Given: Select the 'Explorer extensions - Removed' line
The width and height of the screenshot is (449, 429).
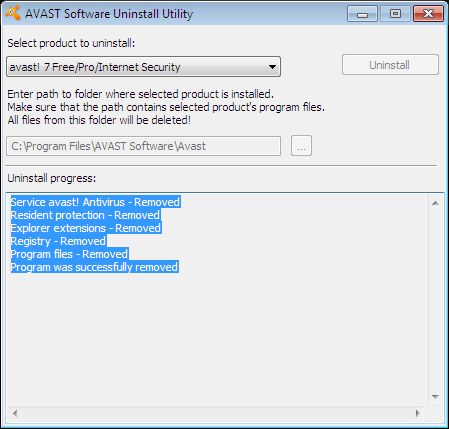Looking at the screenshot, I should point(86,228).
